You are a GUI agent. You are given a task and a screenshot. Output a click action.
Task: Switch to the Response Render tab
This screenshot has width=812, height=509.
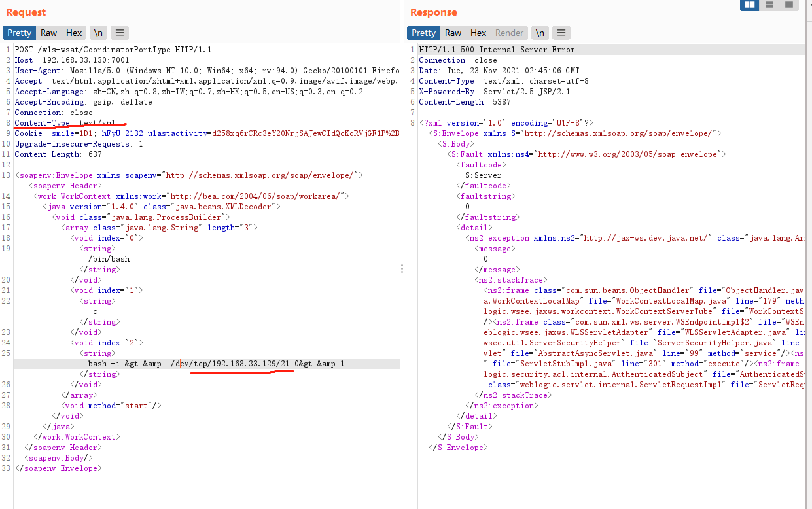point(509,33)
